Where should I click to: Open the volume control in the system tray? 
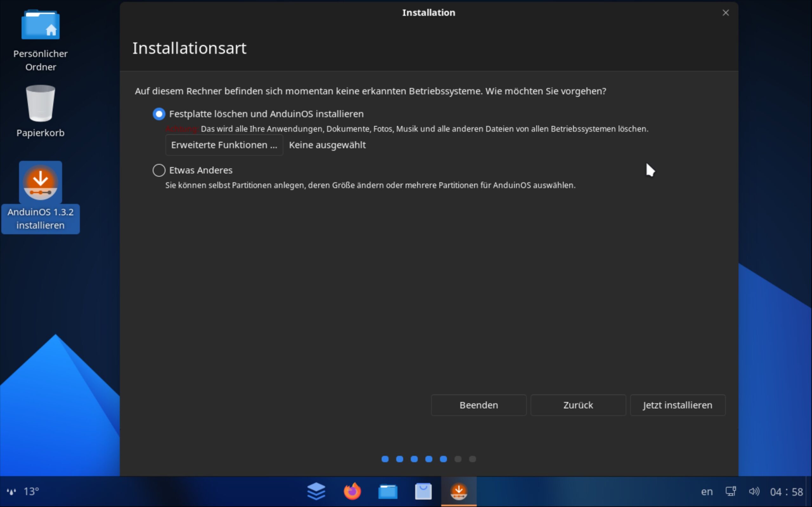click(x=754, y=491)
